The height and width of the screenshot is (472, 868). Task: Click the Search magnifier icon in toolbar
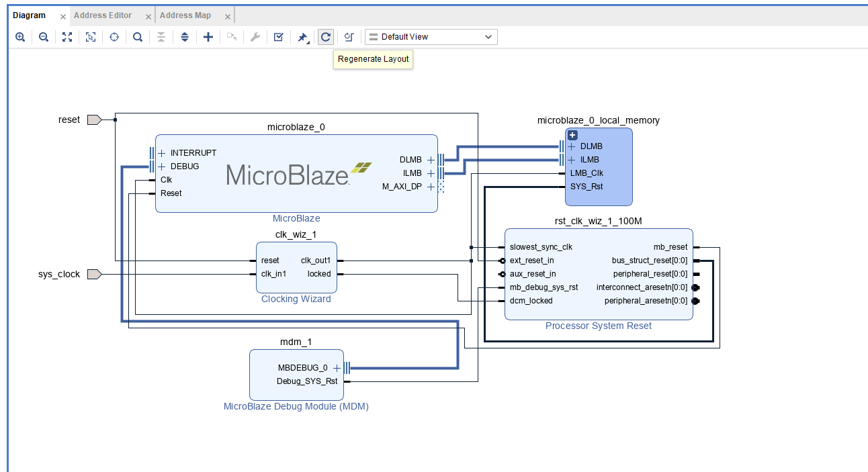click(138, 37)
